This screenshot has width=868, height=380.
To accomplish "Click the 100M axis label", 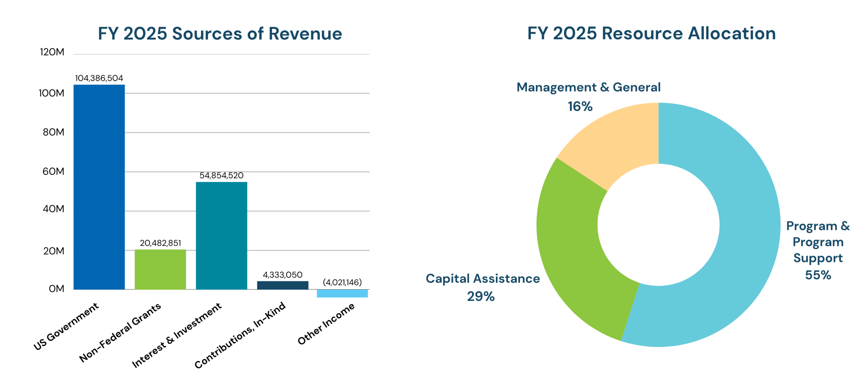I will (x=52, y=93).
